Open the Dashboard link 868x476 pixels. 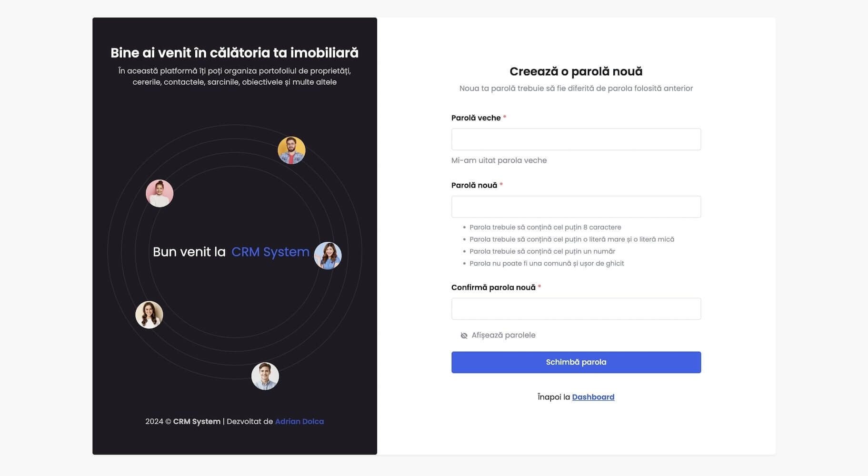tap(593, 397)
